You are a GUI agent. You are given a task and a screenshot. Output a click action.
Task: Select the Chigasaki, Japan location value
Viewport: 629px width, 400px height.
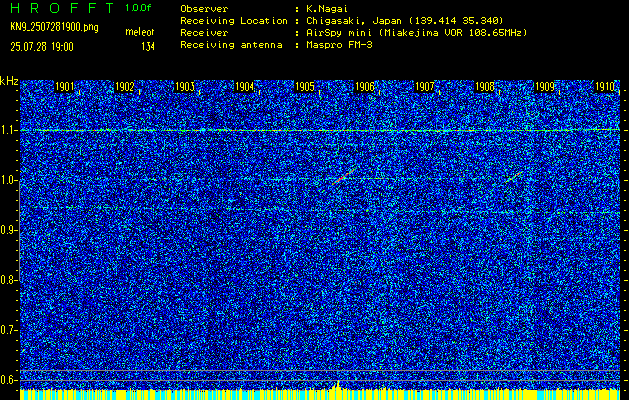click(x=405, y=21)
